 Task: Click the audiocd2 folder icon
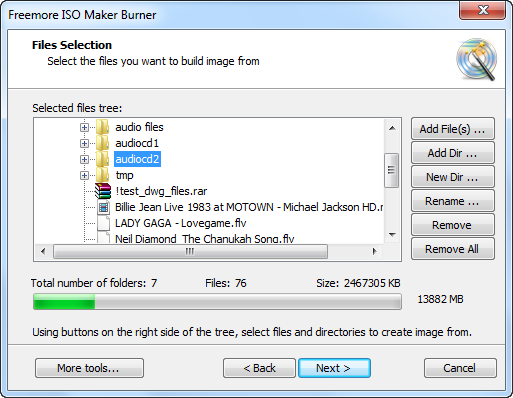(x=102, y=159)
